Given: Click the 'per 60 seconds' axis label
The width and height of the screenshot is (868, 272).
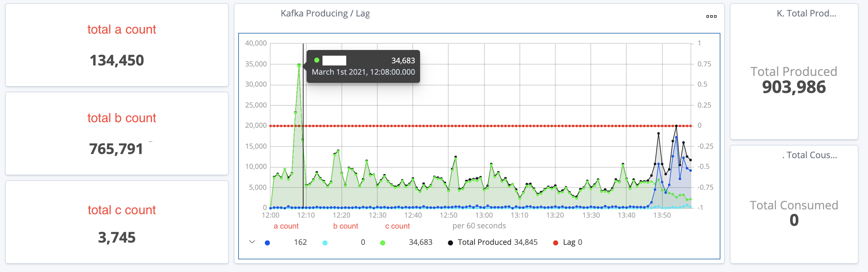Looking at the screenshot, I should (x=479, y=226).
